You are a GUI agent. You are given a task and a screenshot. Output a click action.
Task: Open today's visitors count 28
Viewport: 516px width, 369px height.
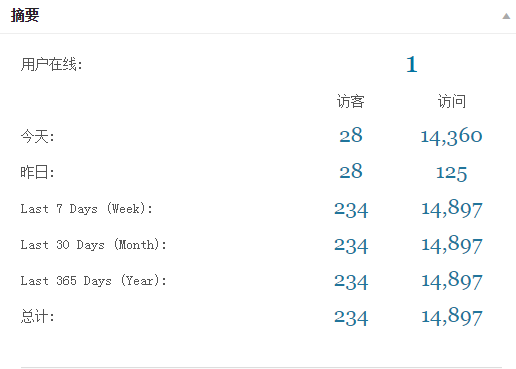click(351, 135)
